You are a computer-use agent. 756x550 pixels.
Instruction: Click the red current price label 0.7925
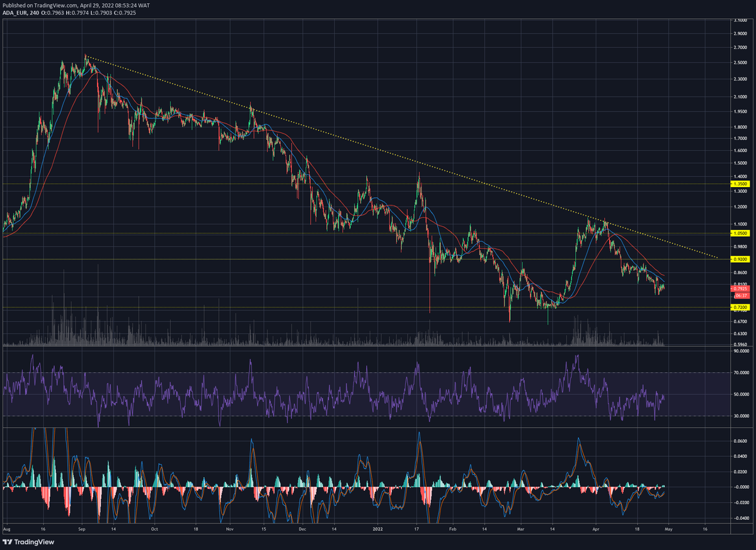coord(739,289)
